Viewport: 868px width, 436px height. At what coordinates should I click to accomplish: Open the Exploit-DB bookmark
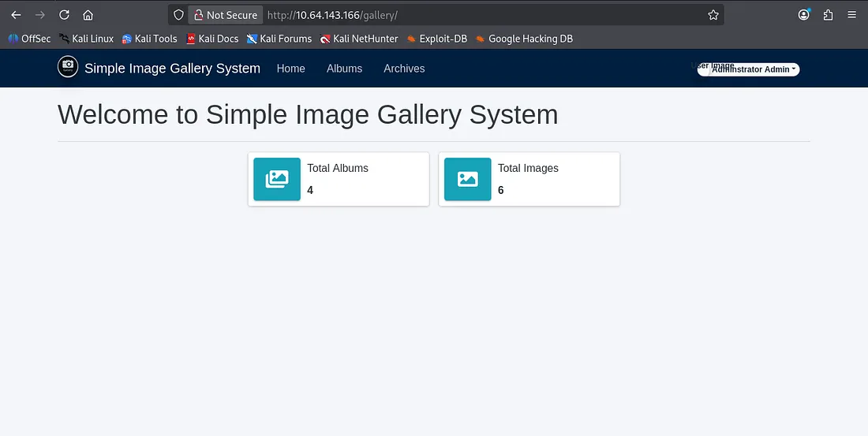pos(437,39)
